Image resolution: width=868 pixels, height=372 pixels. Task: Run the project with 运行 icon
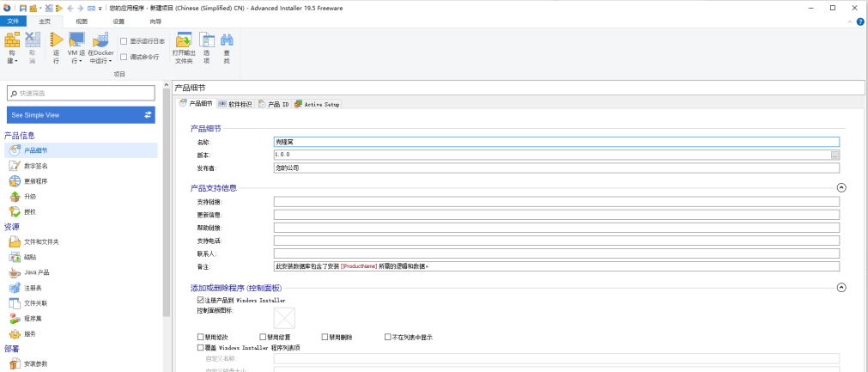click(56, 40)
